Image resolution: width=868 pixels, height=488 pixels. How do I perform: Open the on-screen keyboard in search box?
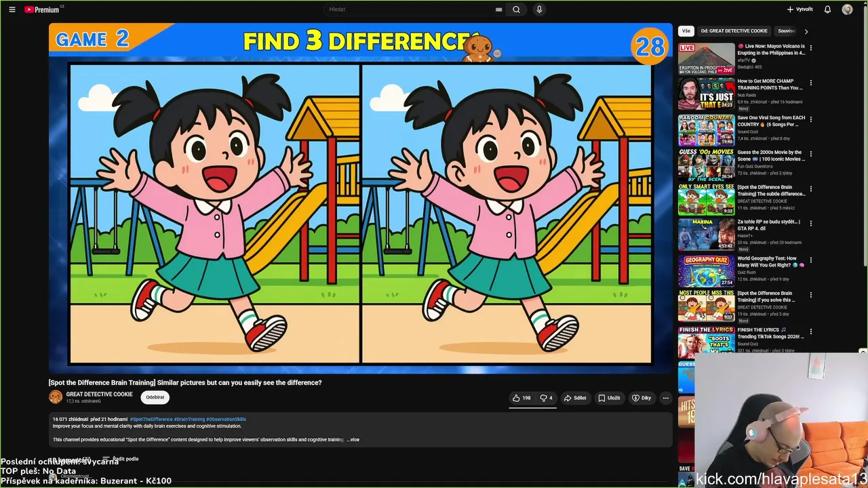point(499,9)
